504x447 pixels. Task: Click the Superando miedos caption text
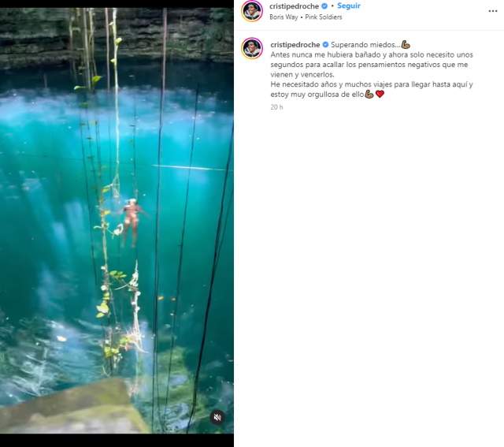365,45
